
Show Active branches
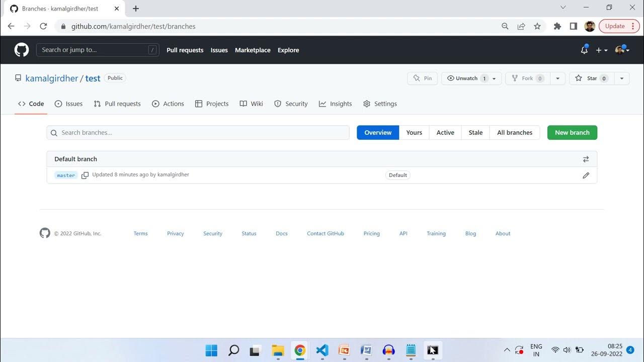coord(445,133)
